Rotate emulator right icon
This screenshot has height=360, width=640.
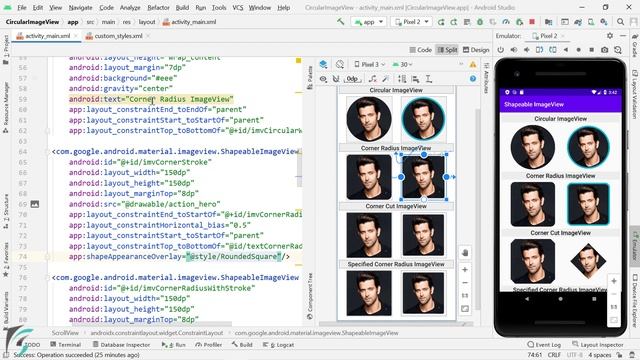pos(552,50)
